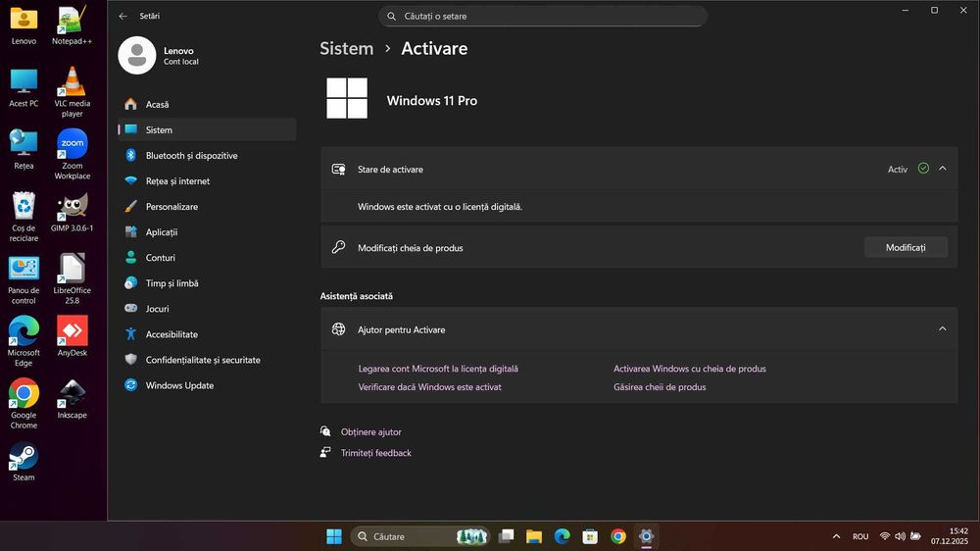This screenshot has height=551, width=980.
Task: Click "Windows este activat cu o licență digitală" text
Action: (x=440, y=207)
